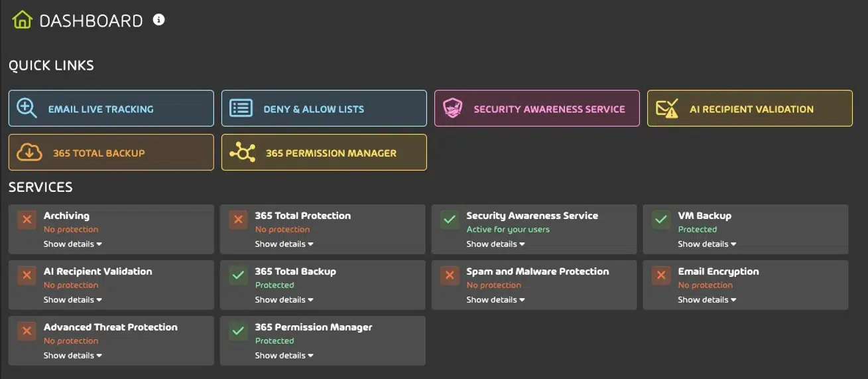Expand Show details under Archiving

point(73,244)
